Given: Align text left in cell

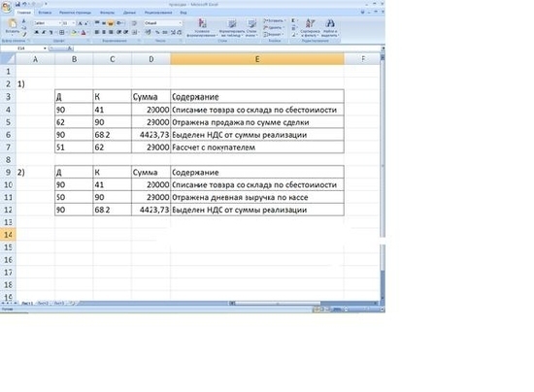Looking at the screenshot, I should pos(97,32).
